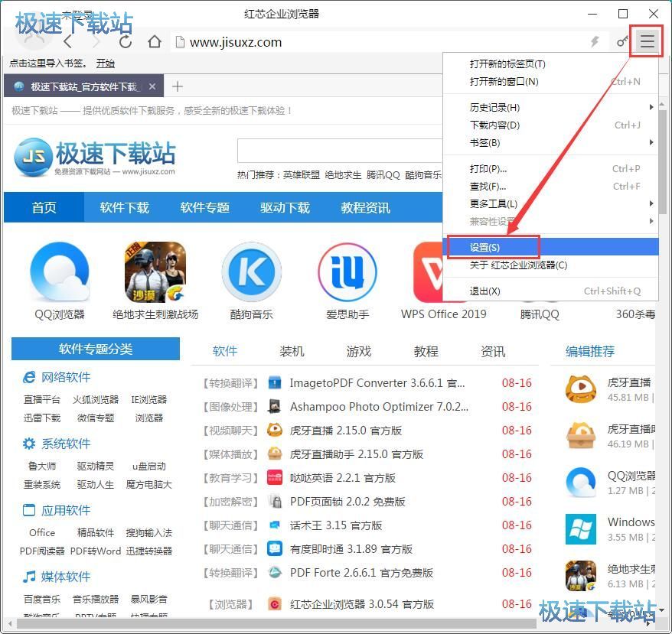Click the PDF Forte row icon
This screenshot has height=634, width=672.
[274, 572]
